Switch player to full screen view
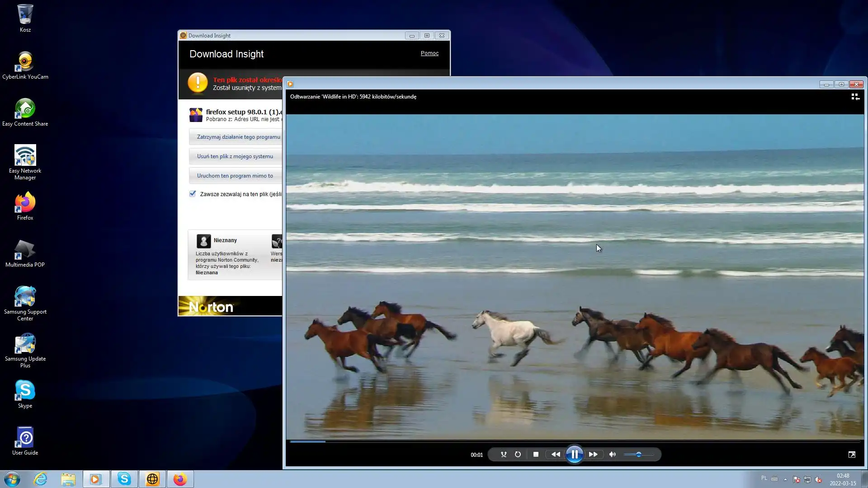 tap(852, 455)
